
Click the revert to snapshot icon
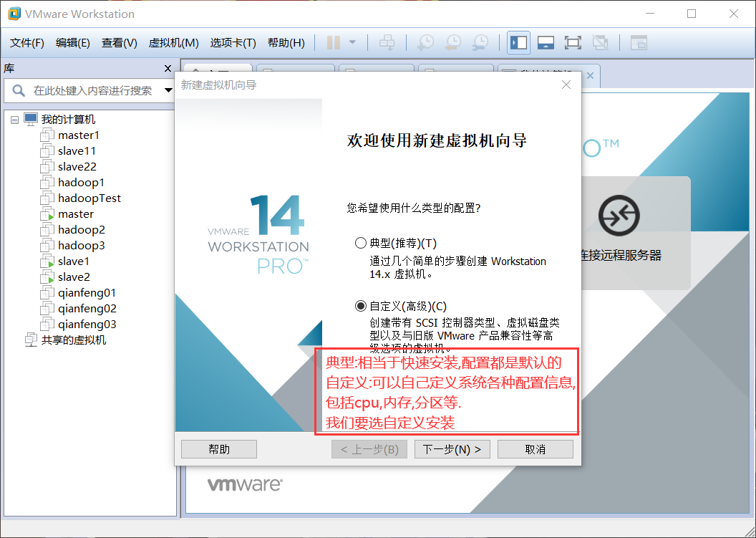pos(452,42)
